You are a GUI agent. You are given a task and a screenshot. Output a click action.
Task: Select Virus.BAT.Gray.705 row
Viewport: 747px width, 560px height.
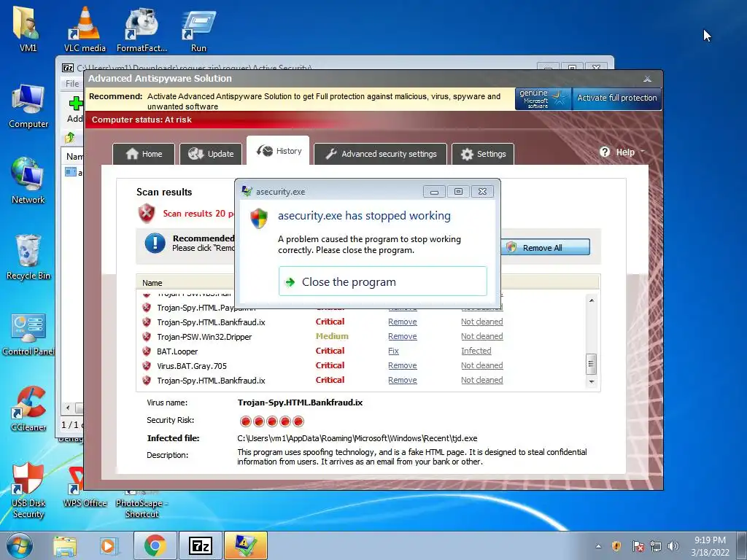(x=361, y=366)
